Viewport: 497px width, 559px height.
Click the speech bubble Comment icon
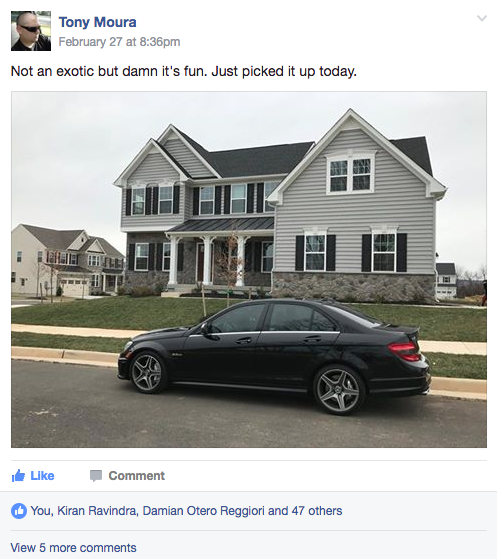tap(96, 476)
